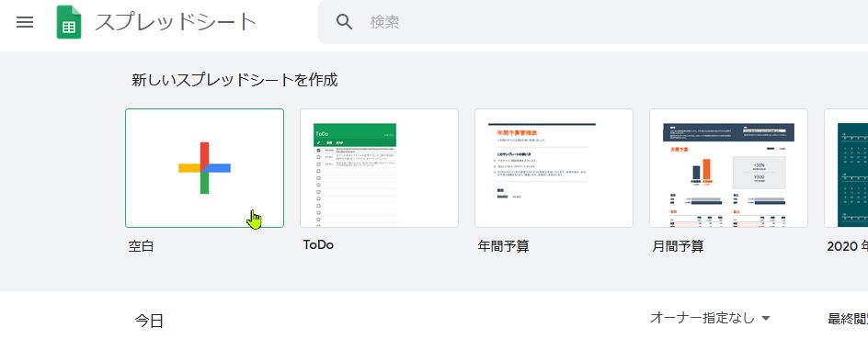Expand the オーナー指定なし owner filter dropdown
Viewport: 868px width, 350px height.
tap(710, 318)
